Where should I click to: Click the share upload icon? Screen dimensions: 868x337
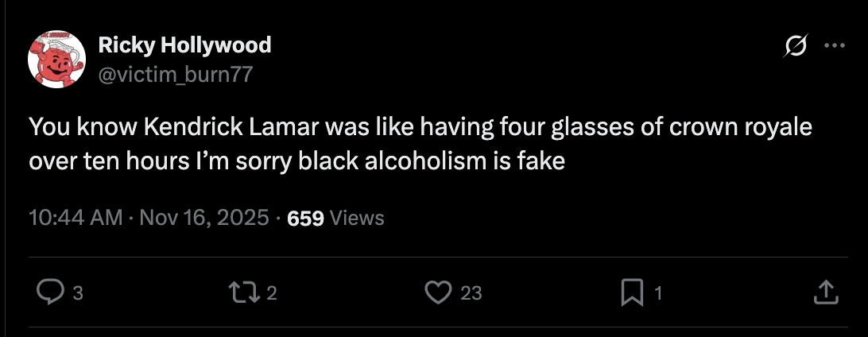pos(827,293)
